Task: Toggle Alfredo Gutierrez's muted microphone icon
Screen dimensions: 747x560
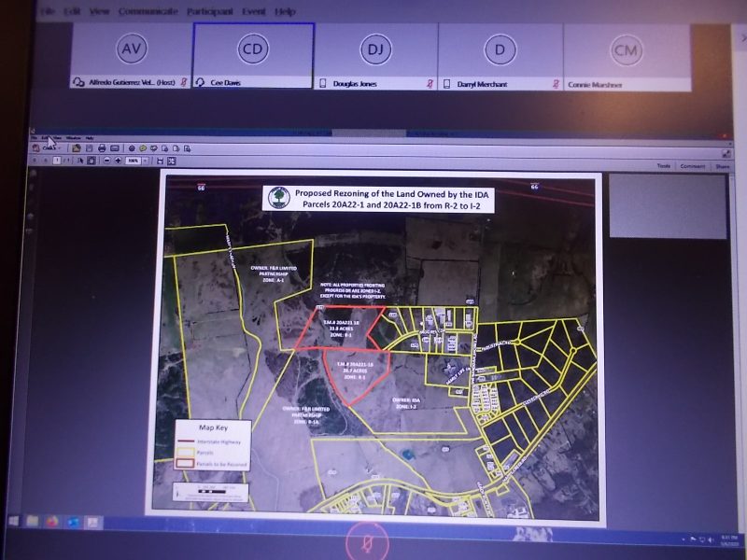Action: point(184,83)
